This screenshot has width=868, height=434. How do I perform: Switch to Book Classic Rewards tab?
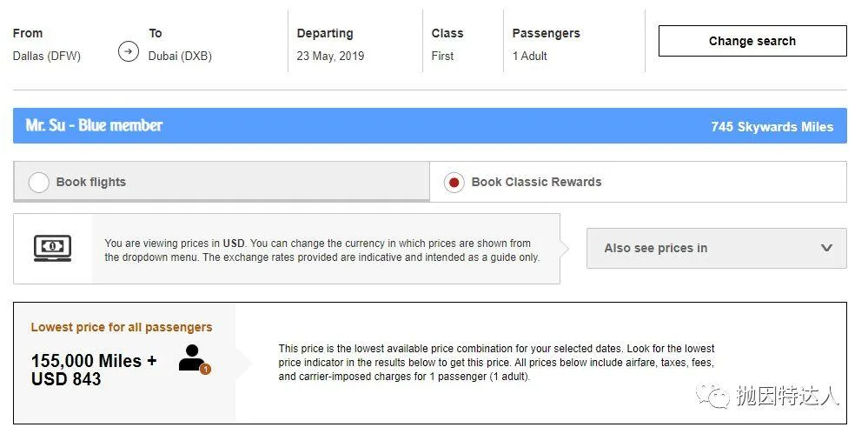click(638, 182)
